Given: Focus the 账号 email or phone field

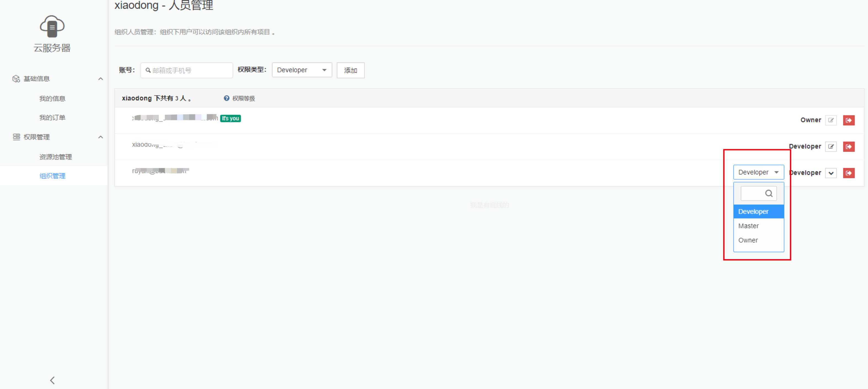Looking at the screenshot, I should (187, 71).
